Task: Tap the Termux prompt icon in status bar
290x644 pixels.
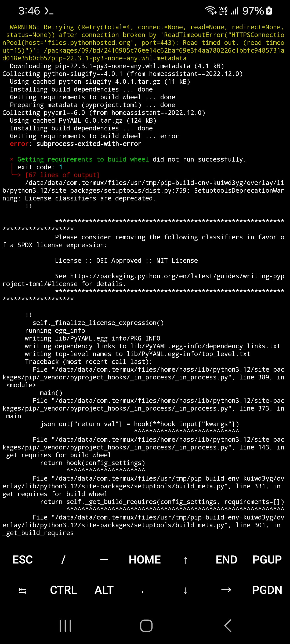Action: (x=49, y=11)
